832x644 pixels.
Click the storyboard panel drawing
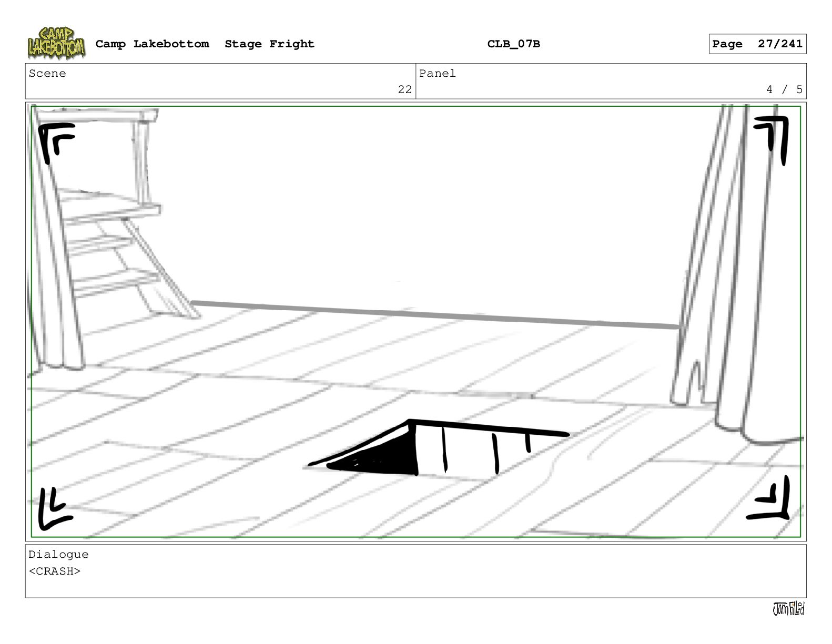(x=415, y=322)
